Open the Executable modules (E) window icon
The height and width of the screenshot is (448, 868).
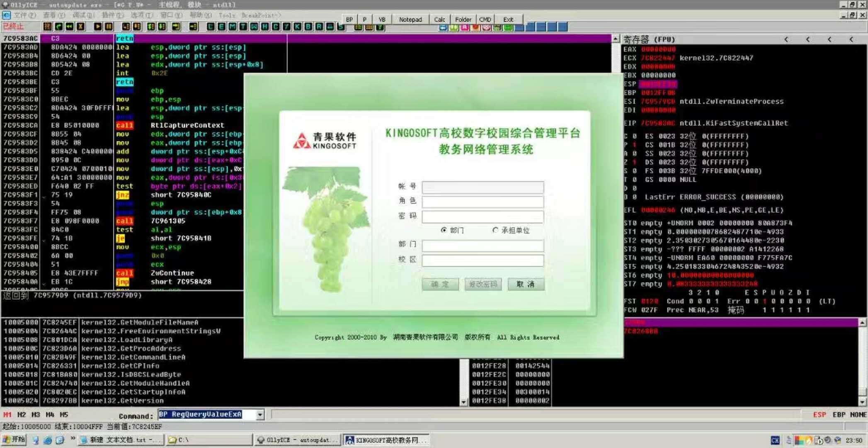pyautogui.click(x=221, y=27)
